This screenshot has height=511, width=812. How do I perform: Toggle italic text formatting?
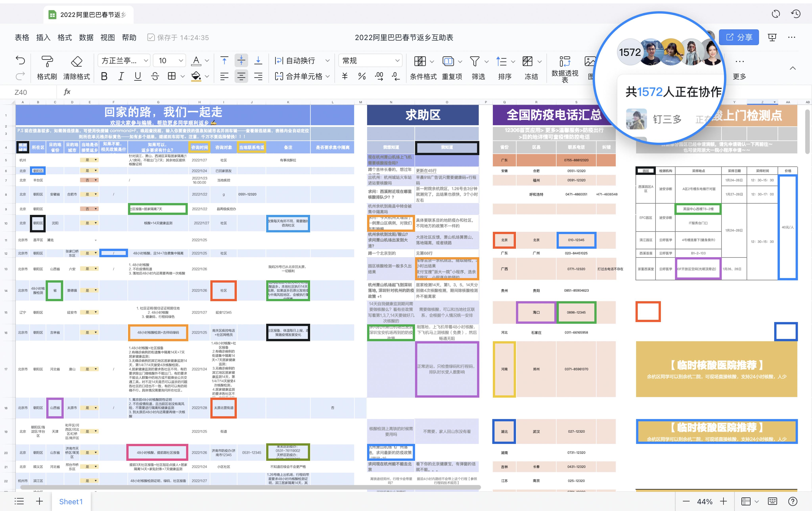(121, 76)
